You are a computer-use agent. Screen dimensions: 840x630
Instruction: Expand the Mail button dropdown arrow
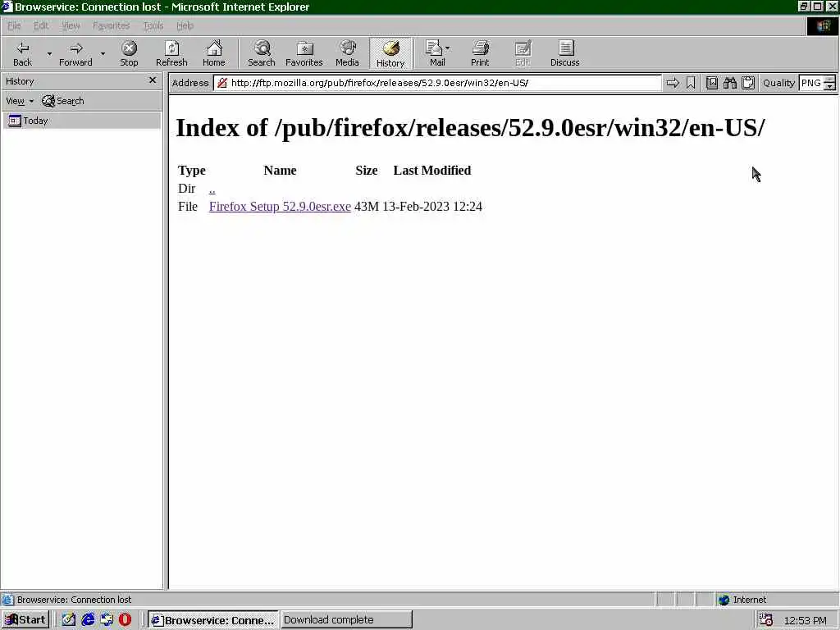pyautogui.click(x=447, y=48)
